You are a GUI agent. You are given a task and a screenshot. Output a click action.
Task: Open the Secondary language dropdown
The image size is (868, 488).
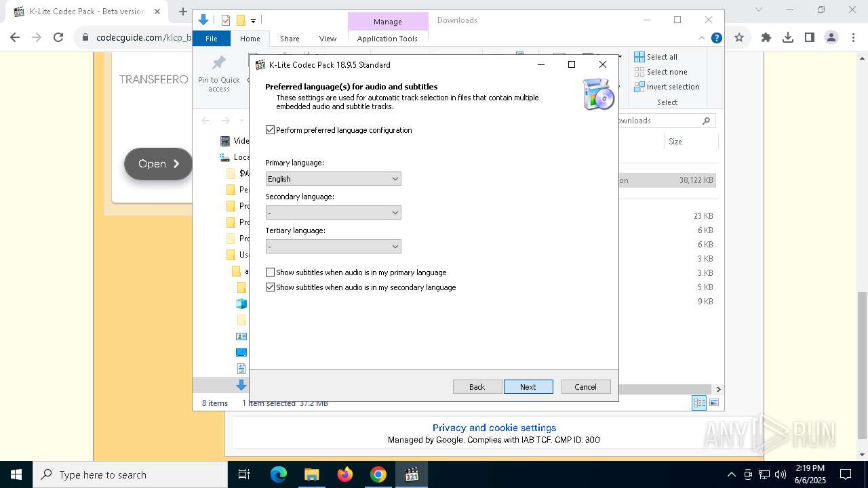click(333, 213)
